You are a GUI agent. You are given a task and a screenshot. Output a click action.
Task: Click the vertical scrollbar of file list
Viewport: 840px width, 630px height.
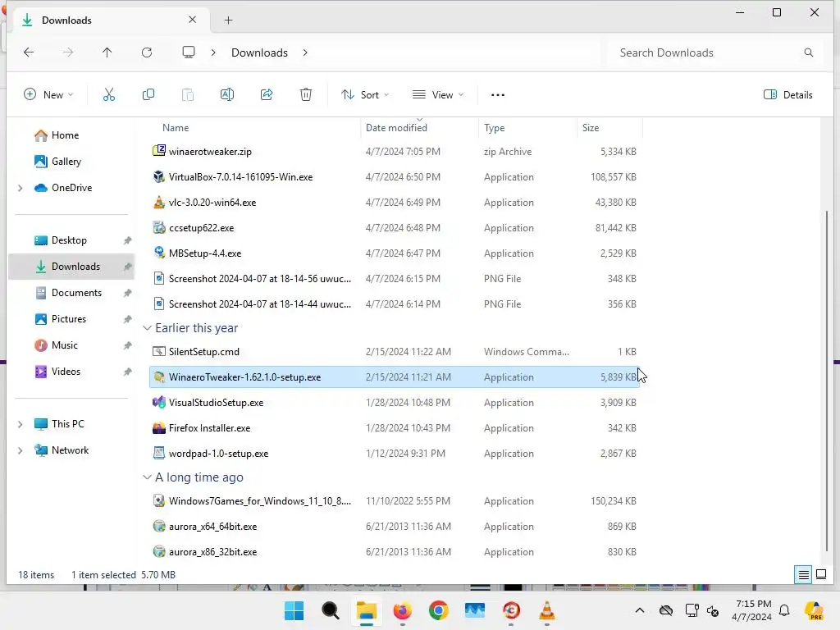[827, 381]
